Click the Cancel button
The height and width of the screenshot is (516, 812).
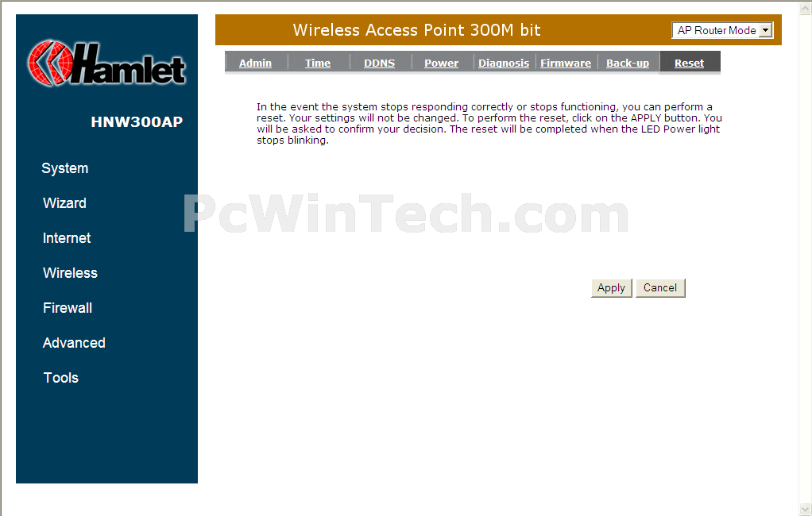pyautogui.click(x=660, y=287)
